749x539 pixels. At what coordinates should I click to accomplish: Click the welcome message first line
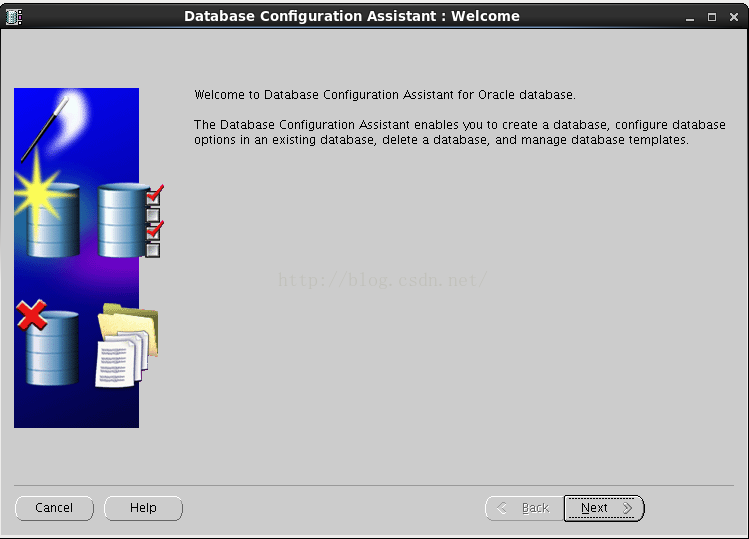(x=384, y=95)
